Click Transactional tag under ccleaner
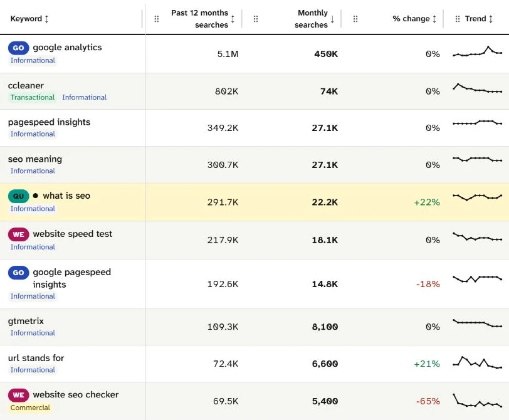Image resolution: width=509 pixels, height=420 pixels. (x=33, y=97)
